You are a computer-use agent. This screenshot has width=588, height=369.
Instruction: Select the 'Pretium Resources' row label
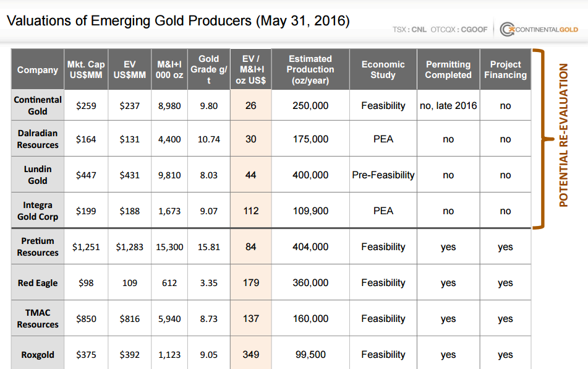click(38, 246)
